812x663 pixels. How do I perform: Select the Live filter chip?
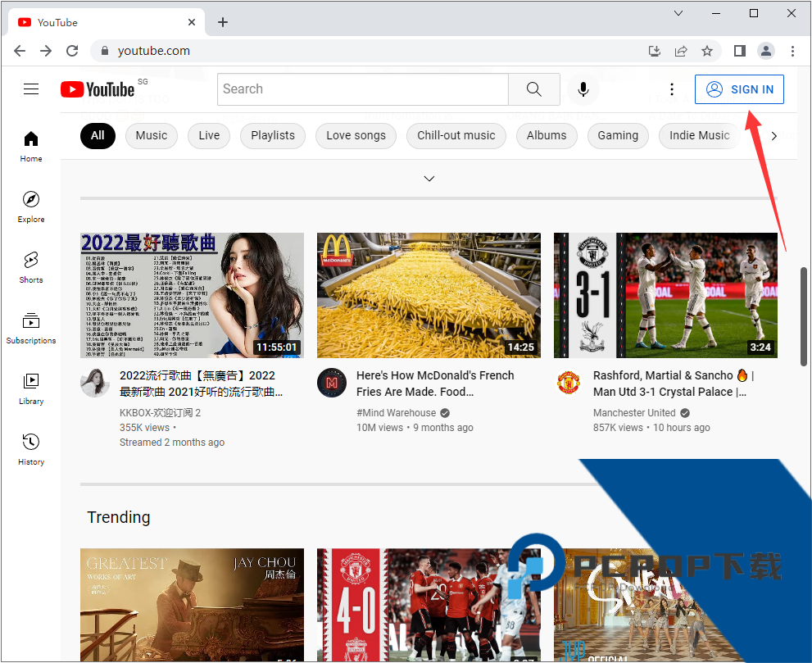[209, 136]
